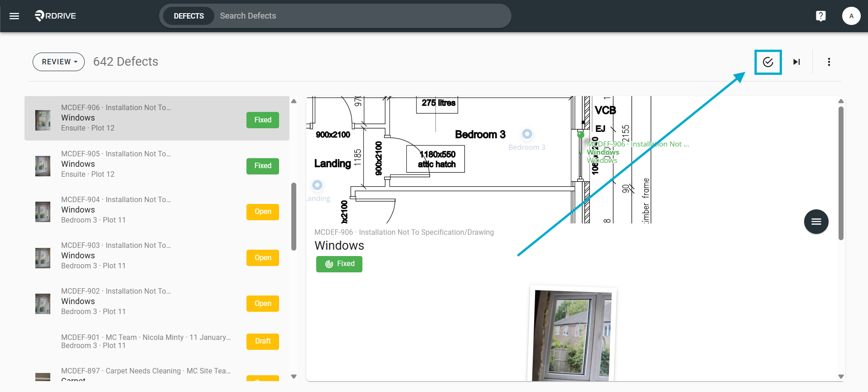
Task: Open thumbnail of MCDEF-903 window photo
Action: click(x=43, y=258)
